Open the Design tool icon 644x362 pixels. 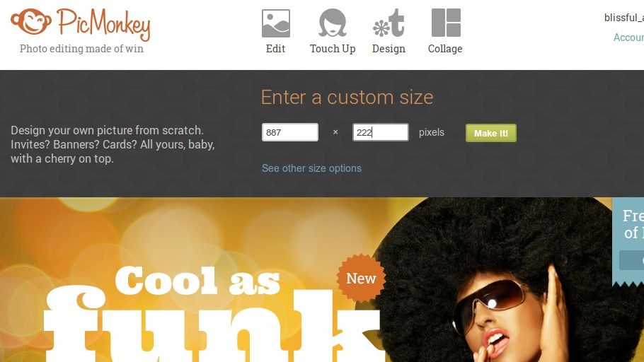[x=389, y=23]
